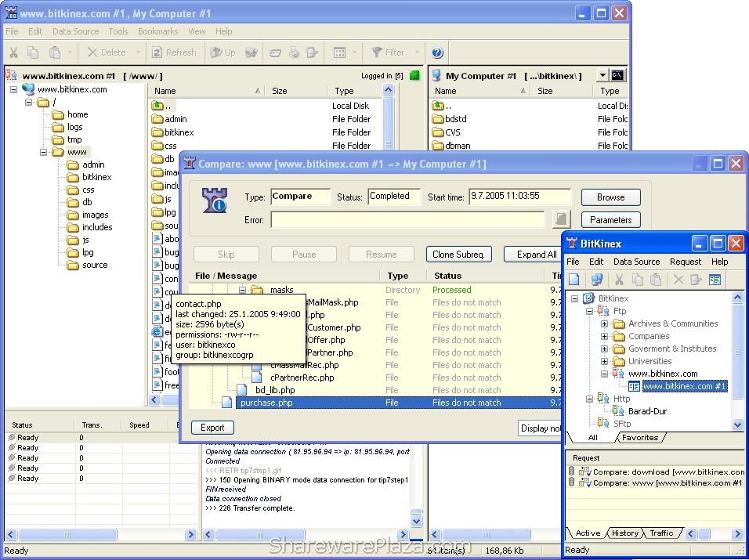Click the Paste clipboard icon in main toolbar
This screenshot has width=749, height=560.
55,52
